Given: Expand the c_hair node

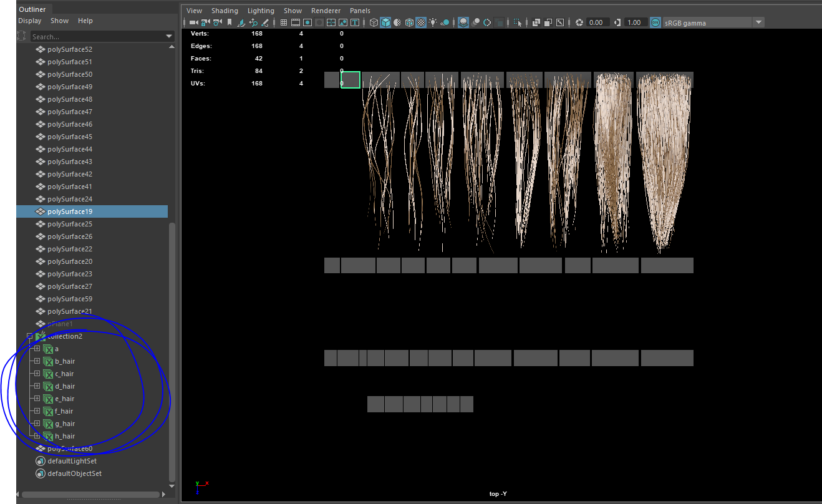Looking at the screenshot, I should click(37, 374).
